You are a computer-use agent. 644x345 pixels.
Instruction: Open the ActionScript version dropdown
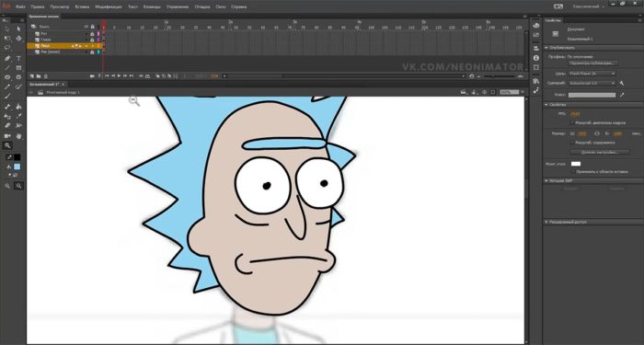592,83
